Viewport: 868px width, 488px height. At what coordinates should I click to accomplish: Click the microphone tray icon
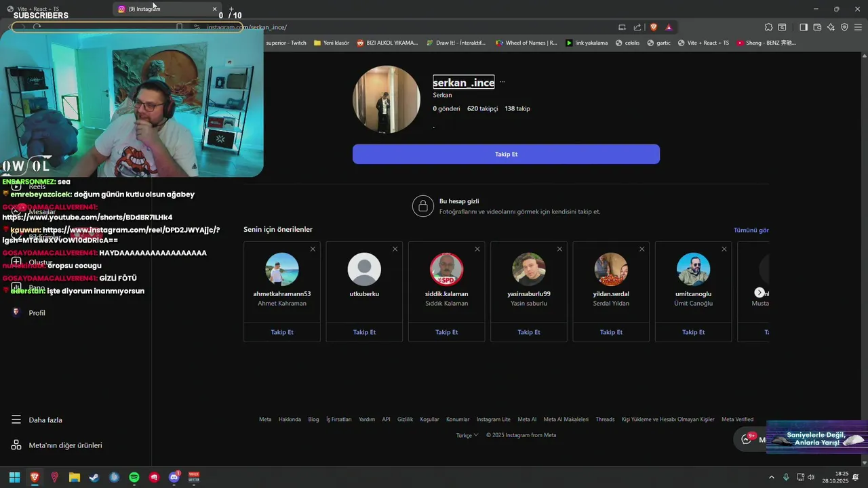786,477
